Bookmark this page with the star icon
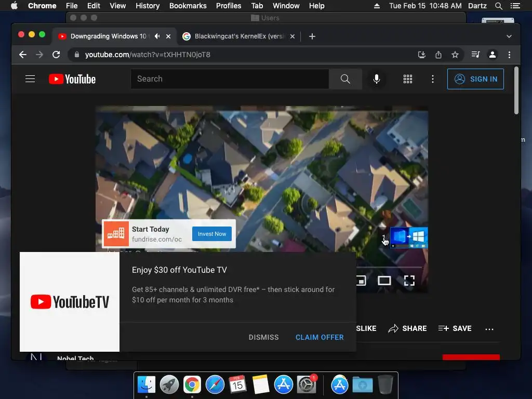Image resolution: width=532 pixels, height=399 pixels. [x=455, y=55]
